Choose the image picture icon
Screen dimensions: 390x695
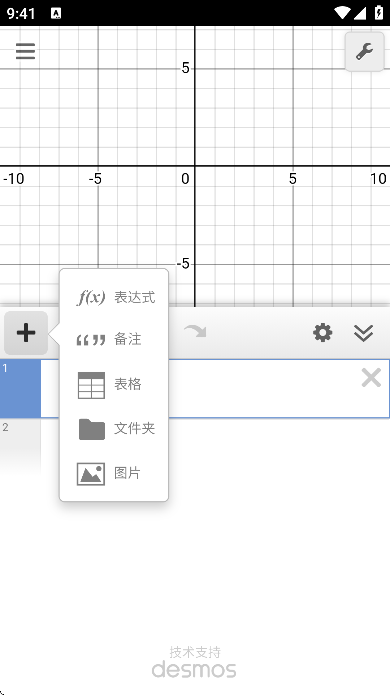(x=91, y=474)
